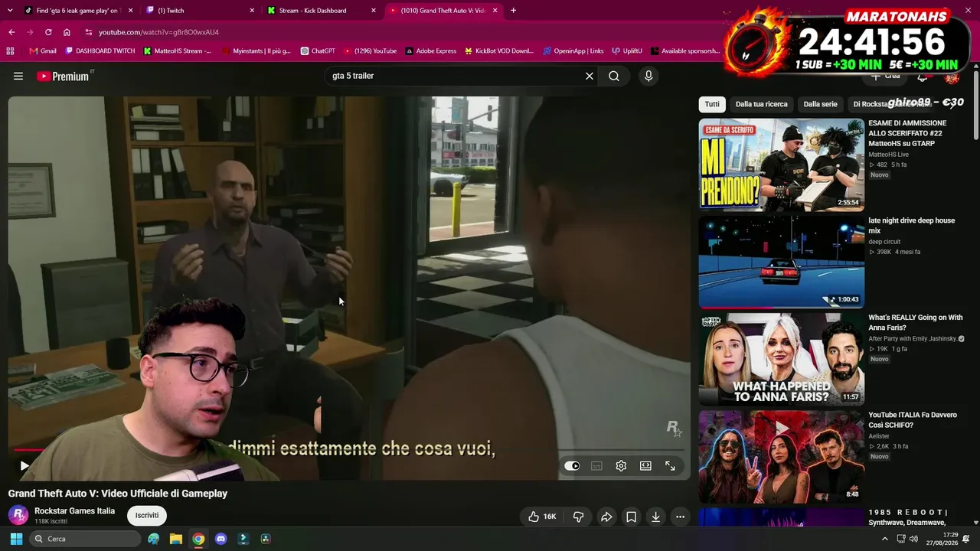The image size is (980, 551).
Task: Open the ChatGPT bookmark
Action: (x=318, y=51)
